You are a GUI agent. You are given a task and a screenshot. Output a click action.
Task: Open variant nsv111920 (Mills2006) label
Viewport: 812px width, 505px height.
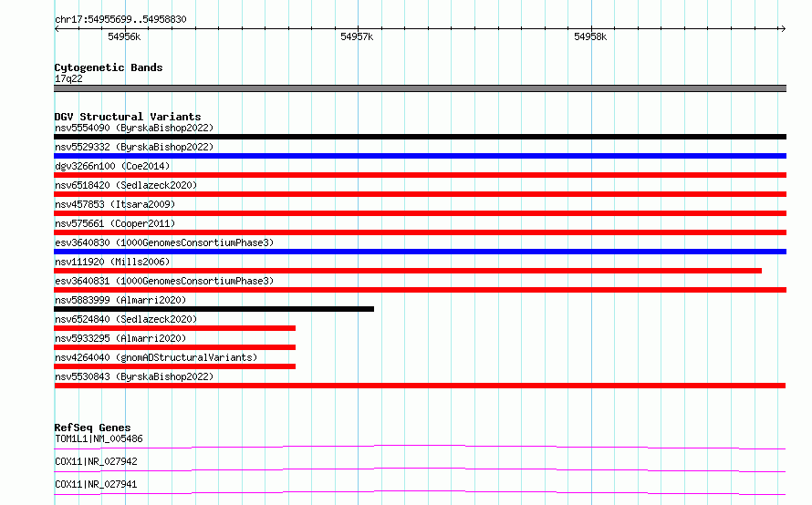pyautogui.click(x=112, y=262)
